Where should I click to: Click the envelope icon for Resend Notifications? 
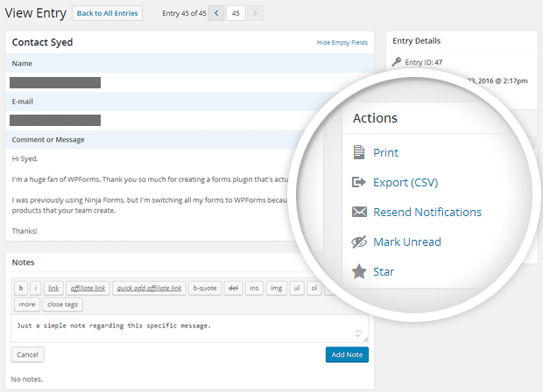point(359,212)
